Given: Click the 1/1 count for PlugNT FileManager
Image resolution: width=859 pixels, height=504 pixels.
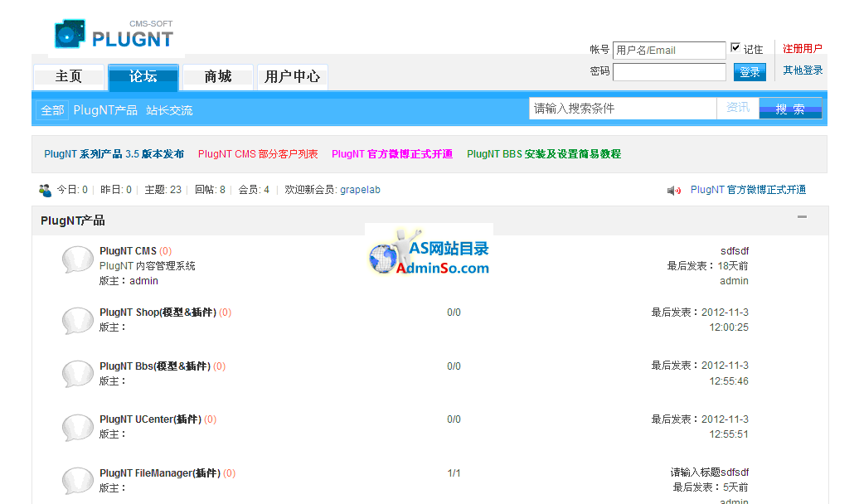Looking at the screenshot, I should 454,472.
